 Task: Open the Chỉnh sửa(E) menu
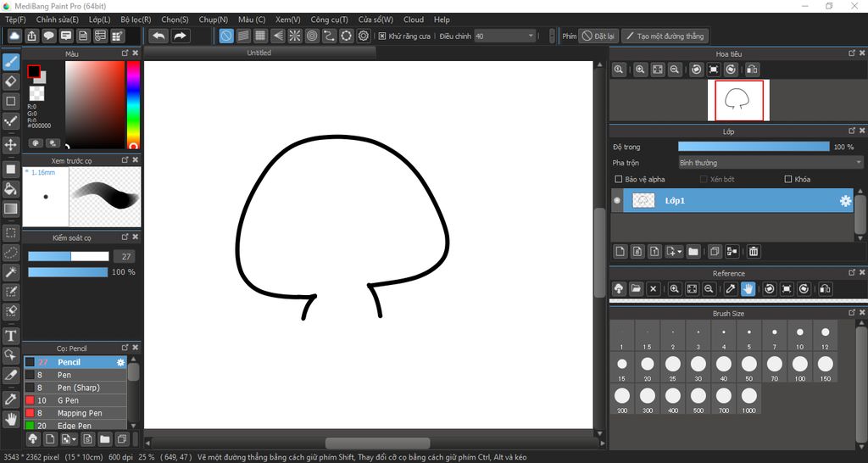[58, 20]
